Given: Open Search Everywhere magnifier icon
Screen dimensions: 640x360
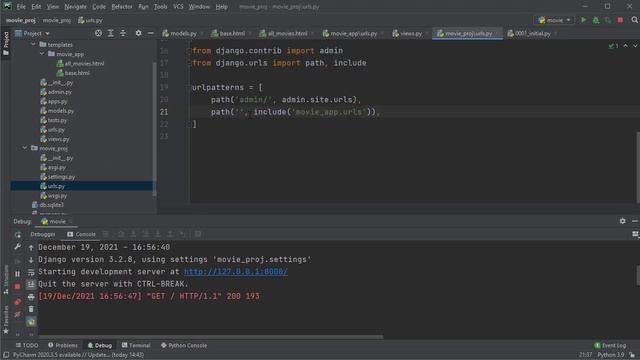Looking at the screenshot, I should (x=634, y=20).
